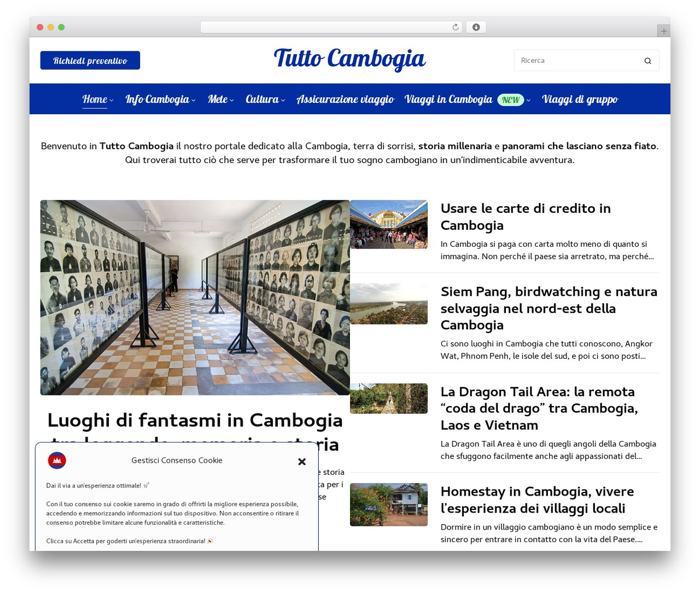Open the credit card article market thumbnail
Image resolution: width=700 pixels, height=593 pixels.
tap(389, 224)
